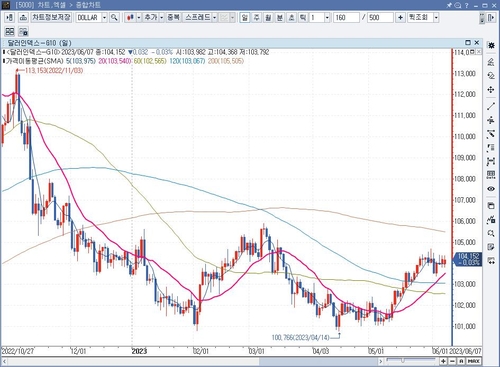
Task: Click the eraser tool icon in sidebar
Action: pyautogui.click(x=491, y=62)
